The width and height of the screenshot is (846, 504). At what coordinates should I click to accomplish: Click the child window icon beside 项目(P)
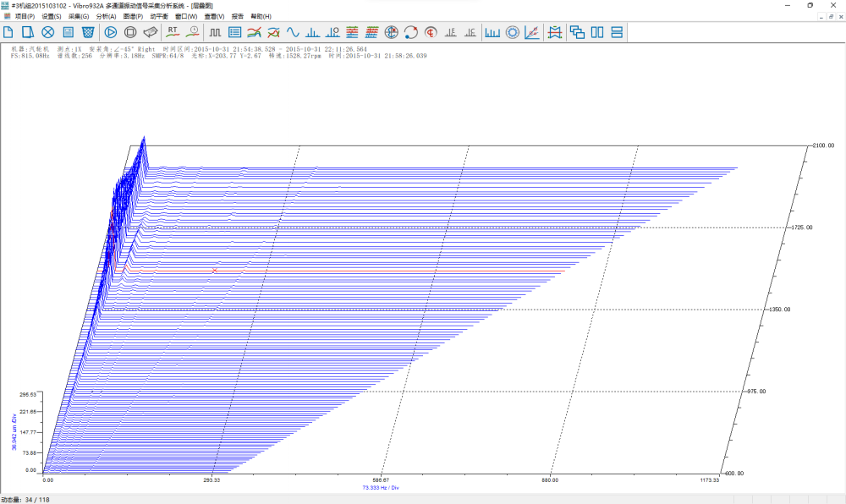pos(7,17)
